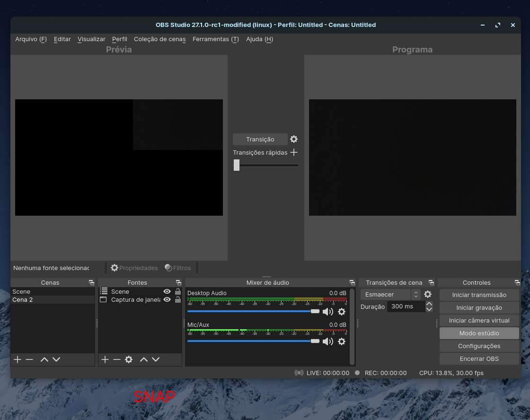
Task: Open the Esmaecer transition dropdown
Action: [x=390, y=294]
